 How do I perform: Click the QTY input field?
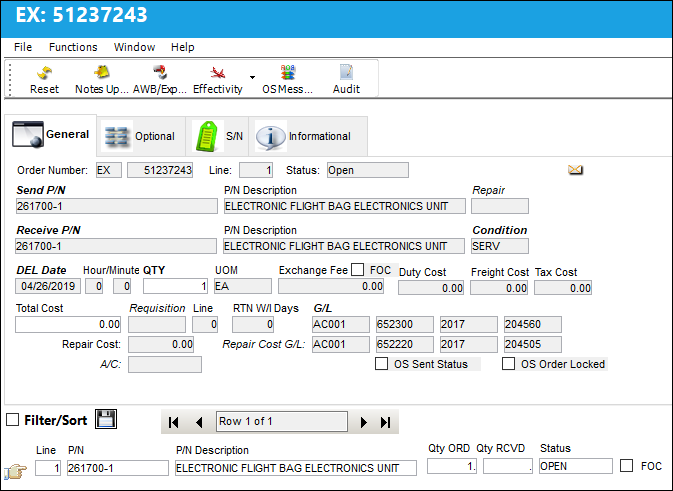[176, 286]
